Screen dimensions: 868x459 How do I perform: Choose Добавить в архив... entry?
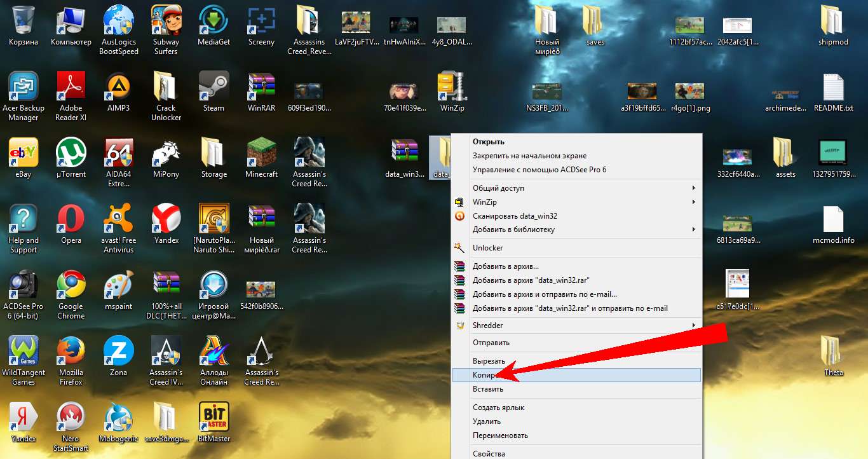click(576, 266)
